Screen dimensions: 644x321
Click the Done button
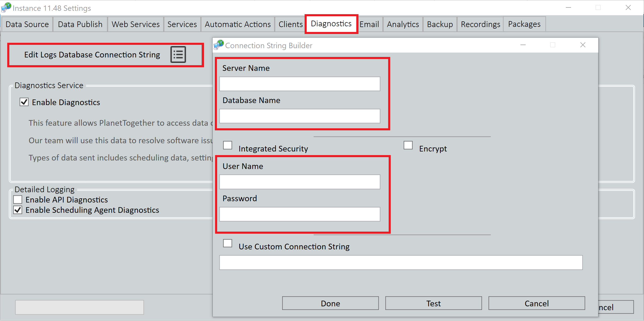tap(330, 303)
